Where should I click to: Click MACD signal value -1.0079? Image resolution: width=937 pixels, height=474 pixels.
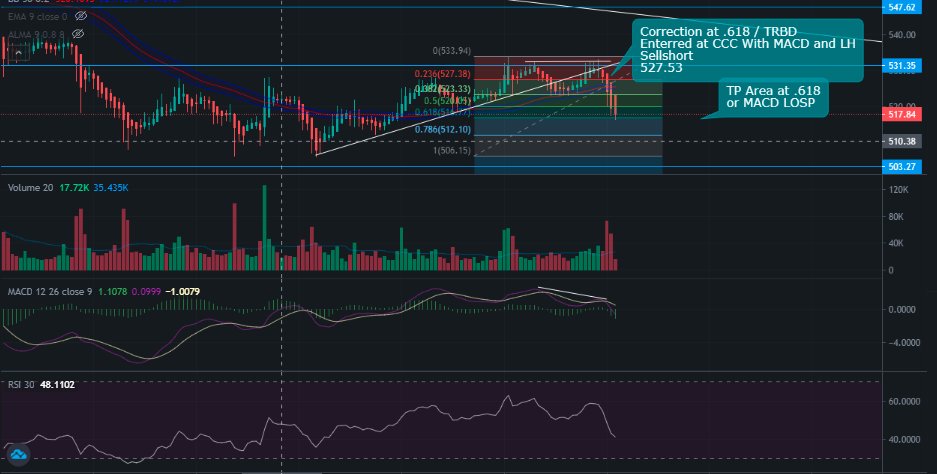point(182,292)
